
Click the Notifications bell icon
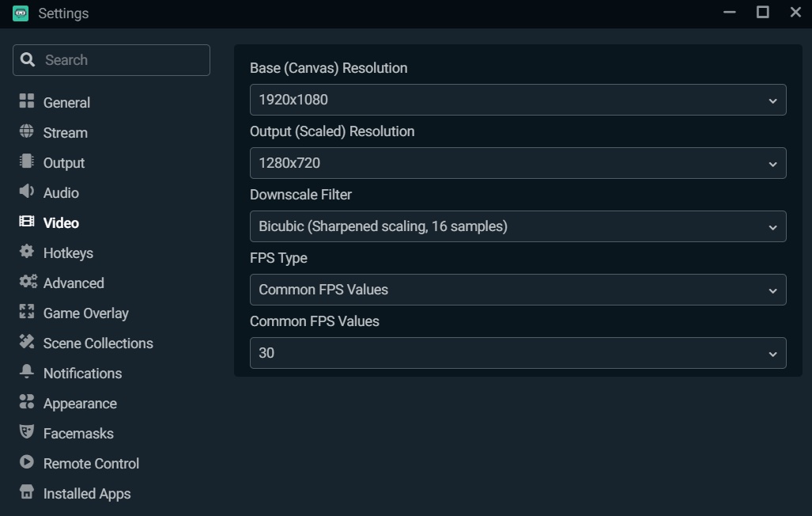click(x=26, y=373)
